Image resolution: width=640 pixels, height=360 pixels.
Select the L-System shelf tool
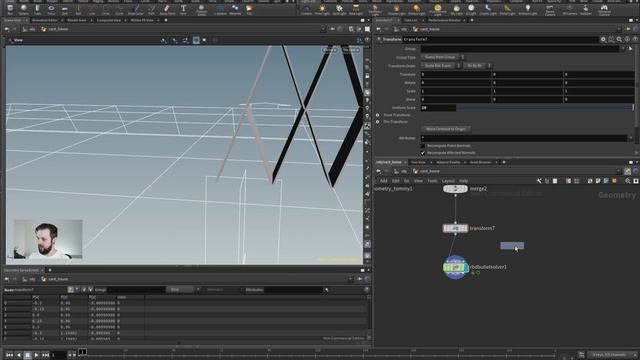click(x=220, y=9)
